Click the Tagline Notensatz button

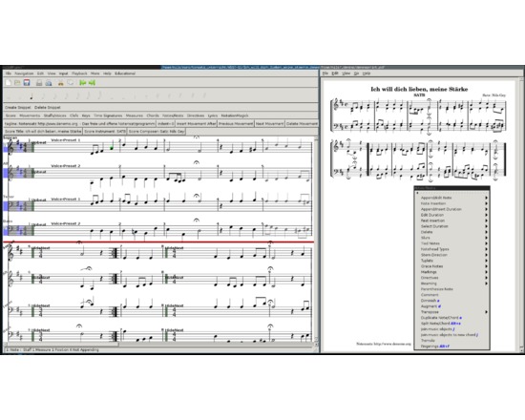tap(79, 123)
